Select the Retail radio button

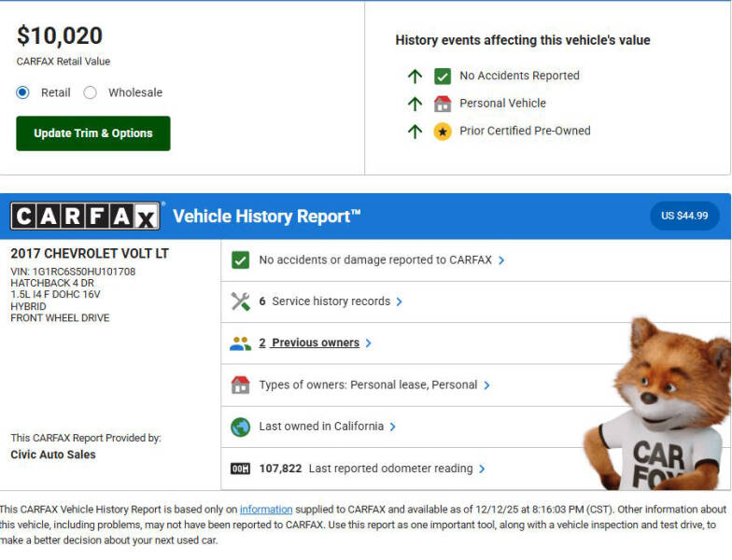click(x=23, y=92)
